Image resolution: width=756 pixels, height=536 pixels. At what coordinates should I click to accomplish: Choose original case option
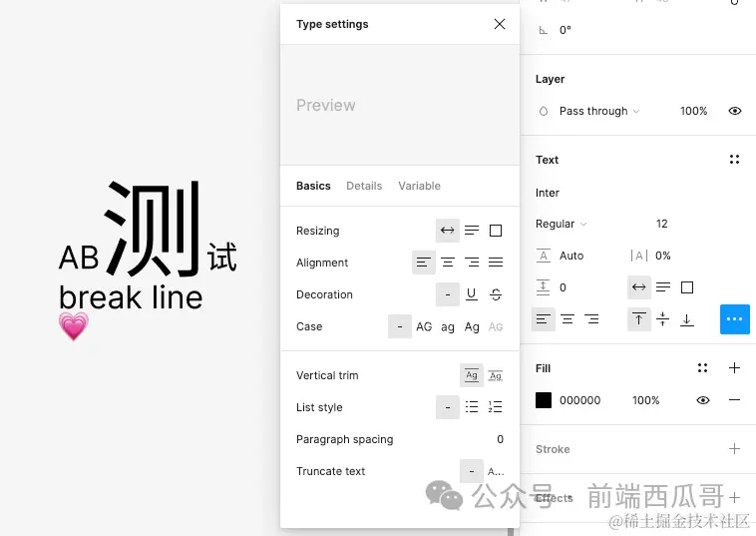coord(400,326)
